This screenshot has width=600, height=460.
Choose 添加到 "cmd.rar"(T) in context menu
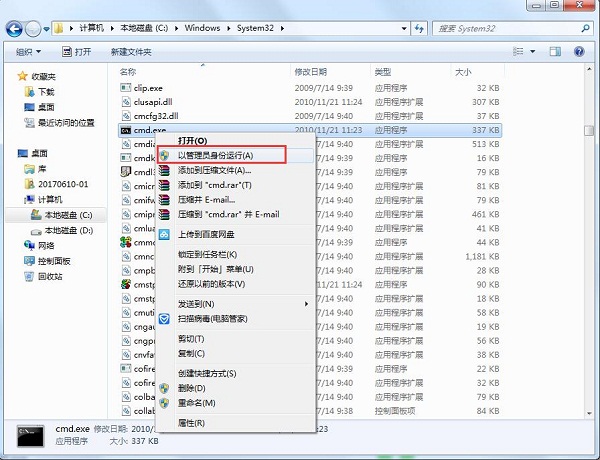pyautogui.click(x=235, y=185)
